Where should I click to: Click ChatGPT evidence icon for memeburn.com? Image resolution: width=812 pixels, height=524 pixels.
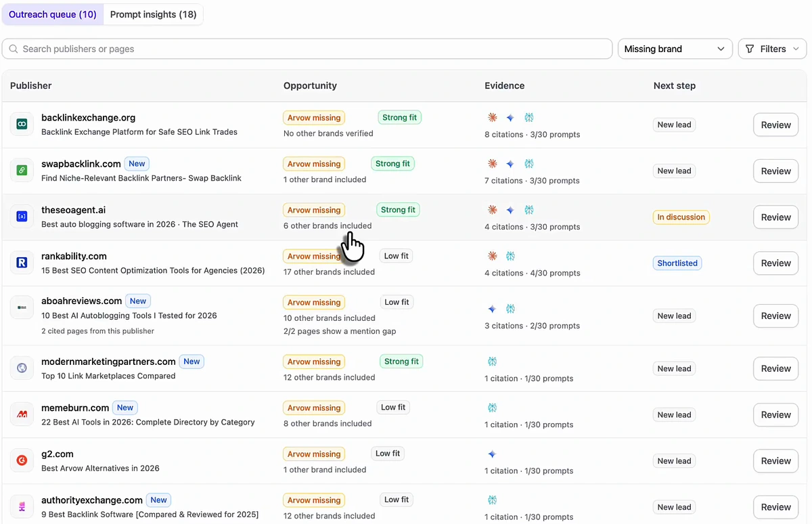click(493, 408)
